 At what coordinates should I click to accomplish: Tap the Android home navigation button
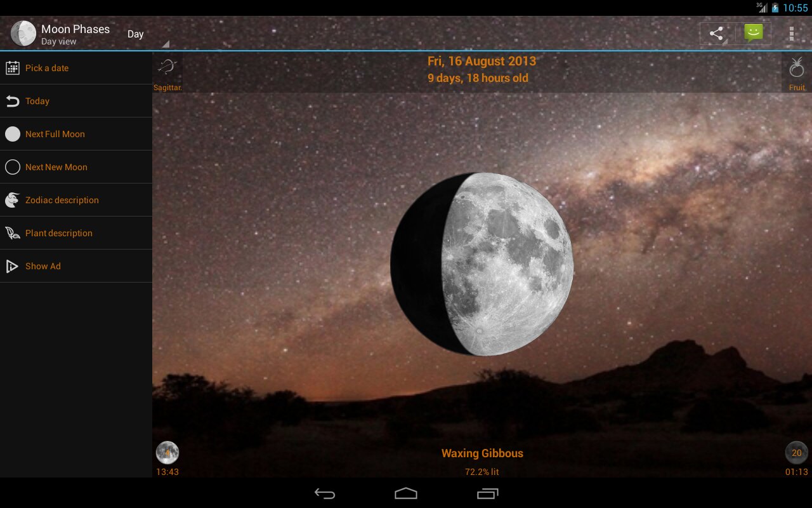point(406,493)
